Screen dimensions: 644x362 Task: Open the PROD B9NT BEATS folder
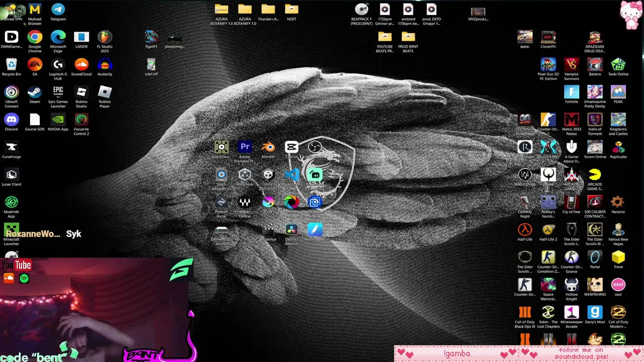[x=408, y=37]
